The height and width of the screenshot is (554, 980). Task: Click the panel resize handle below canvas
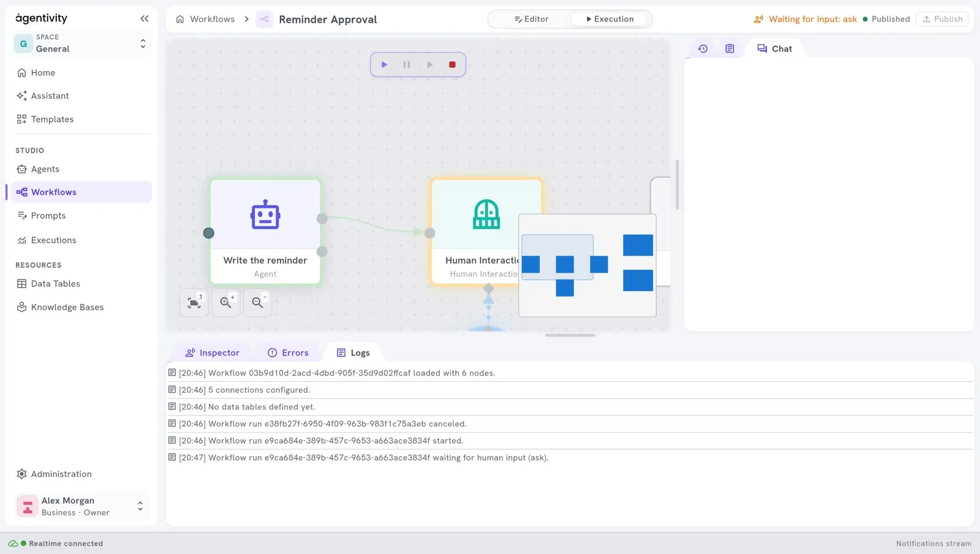pos(570,335)
